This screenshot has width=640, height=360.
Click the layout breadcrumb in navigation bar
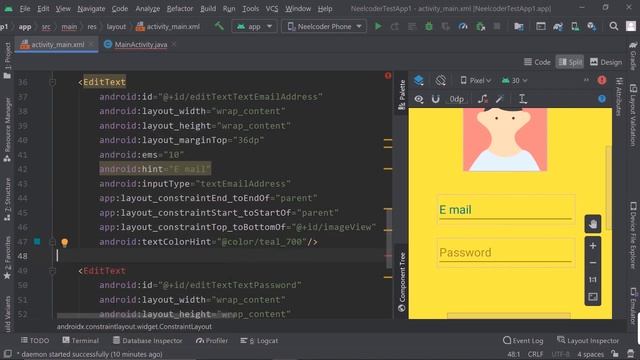(x=116, y=27)
